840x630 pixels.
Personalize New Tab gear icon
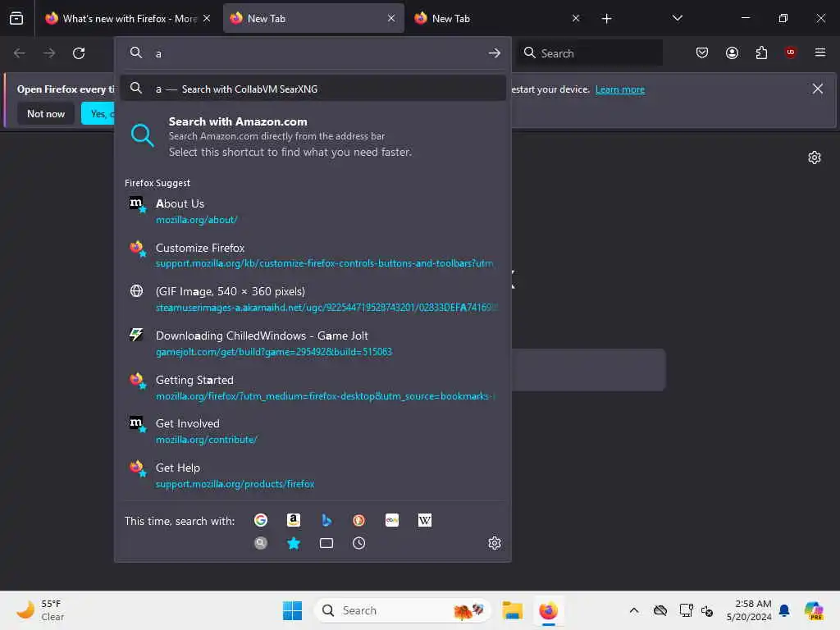tap(815, 157)
